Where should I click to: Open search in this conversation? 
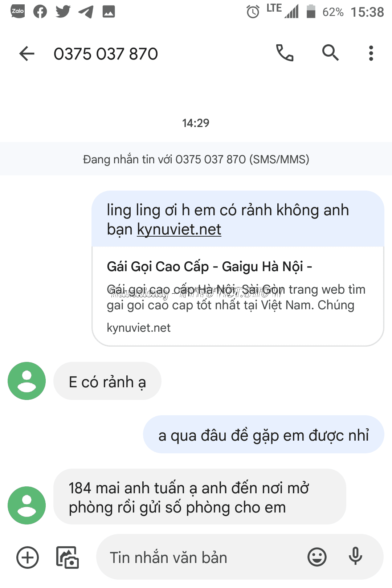(x=330, y=53)
